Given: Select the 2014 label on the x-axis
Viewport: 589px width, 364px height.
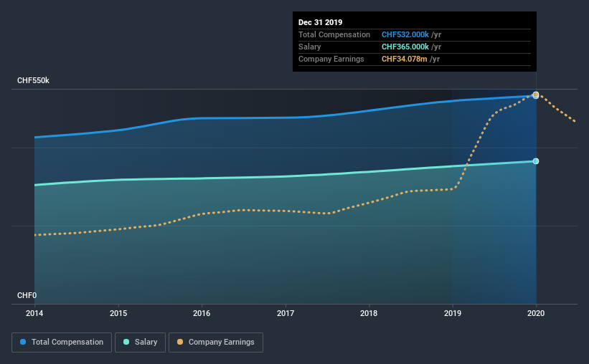Looking at the screenshot, I should pyautogui.click(x=34, y=313).
